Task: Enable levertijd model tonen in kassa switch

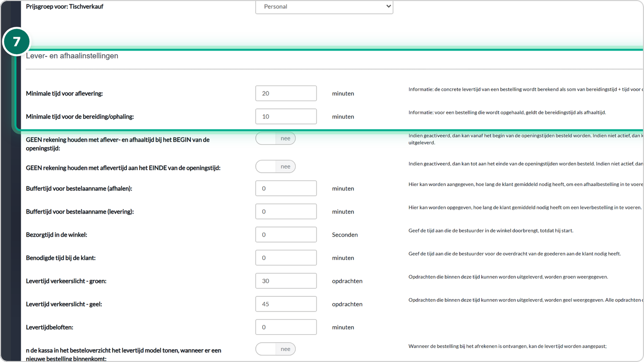Action: [276, 349]
